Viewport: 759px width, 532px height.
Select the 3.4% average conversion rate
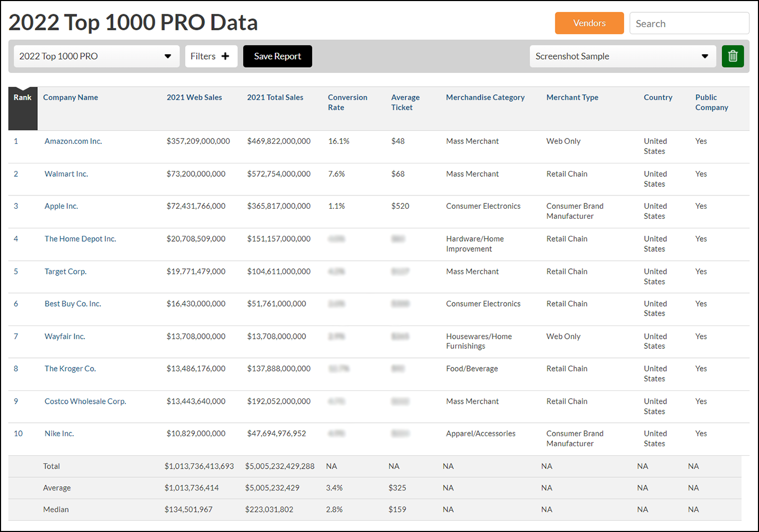coord(334,488)
